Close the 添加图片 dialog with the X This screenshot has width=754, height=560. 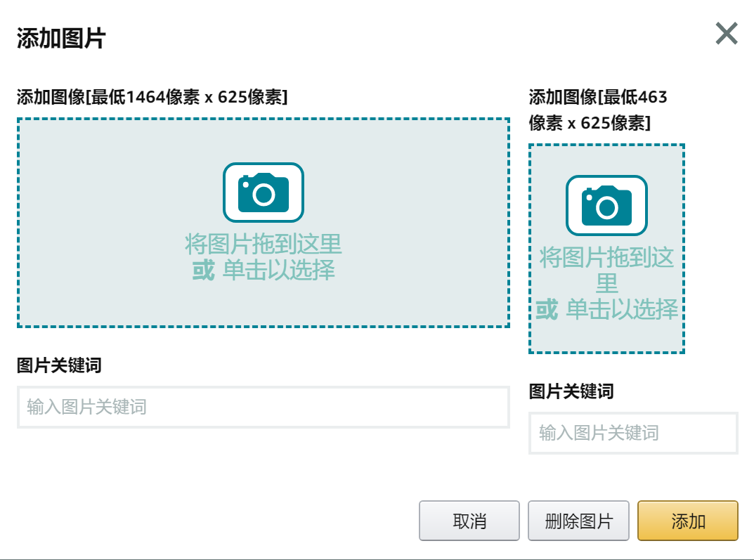pos(726,34)
